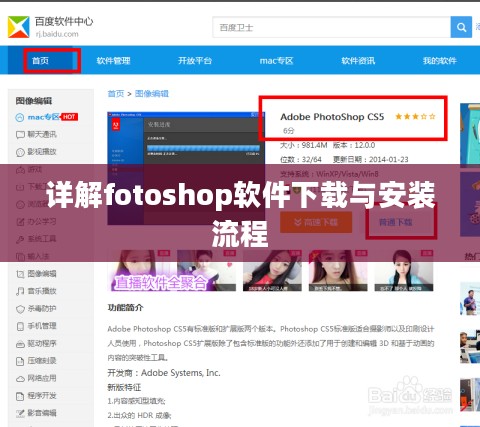Screen dimensions: 480x427
Task: Click the shield icon beside 杀毒防护
Action: 20,309
